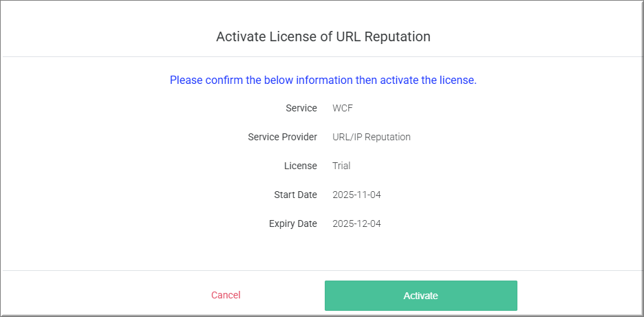Click the 2025-11-04 start date value
This screenshot has height=317, width=644.
(x=356, y=195)
